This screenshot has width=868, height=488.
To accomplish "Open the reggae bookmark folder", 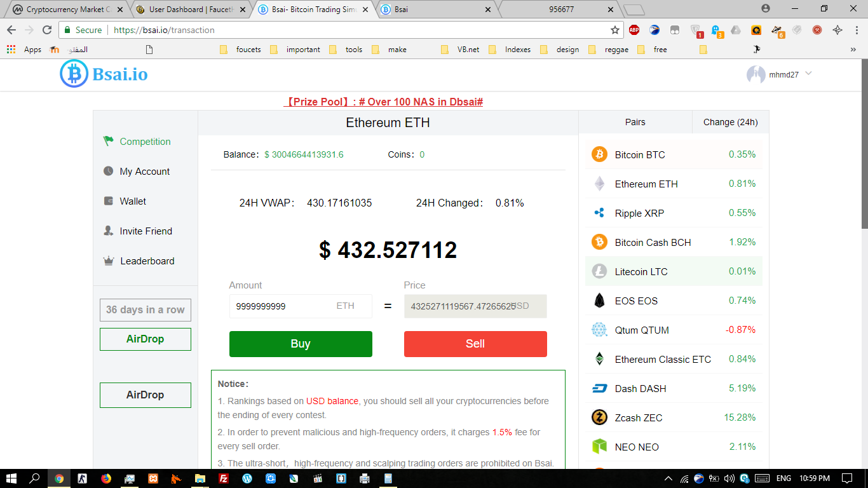I will 609,50.
